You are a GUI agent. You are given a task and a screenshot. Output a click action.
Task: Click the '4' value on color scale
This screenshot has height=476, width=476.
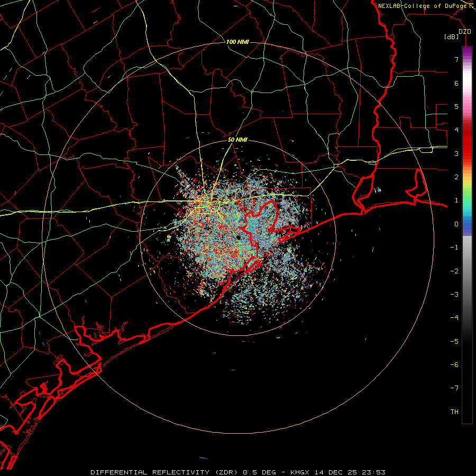(456, 130)
